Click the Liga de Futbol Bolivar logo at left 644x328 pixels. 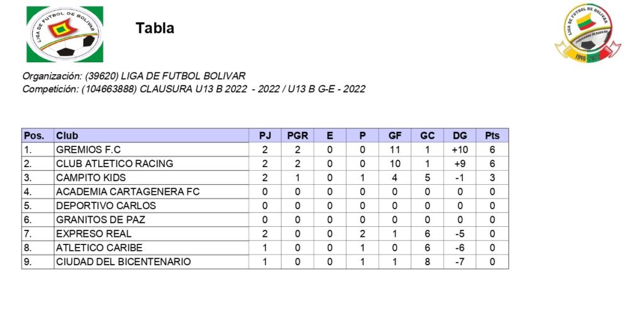64,34
